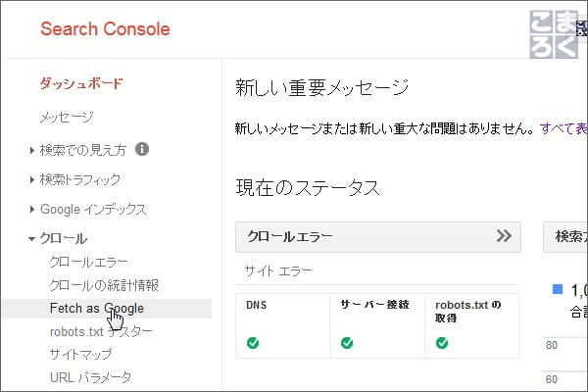The height and width of the screenshot is (392, 588).
Task: Click the Search Console logo text
Action: [105, 28]
